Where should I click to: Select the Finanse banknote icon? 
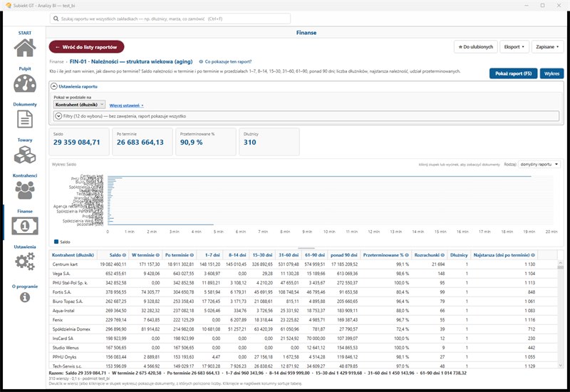coord(25,226)
